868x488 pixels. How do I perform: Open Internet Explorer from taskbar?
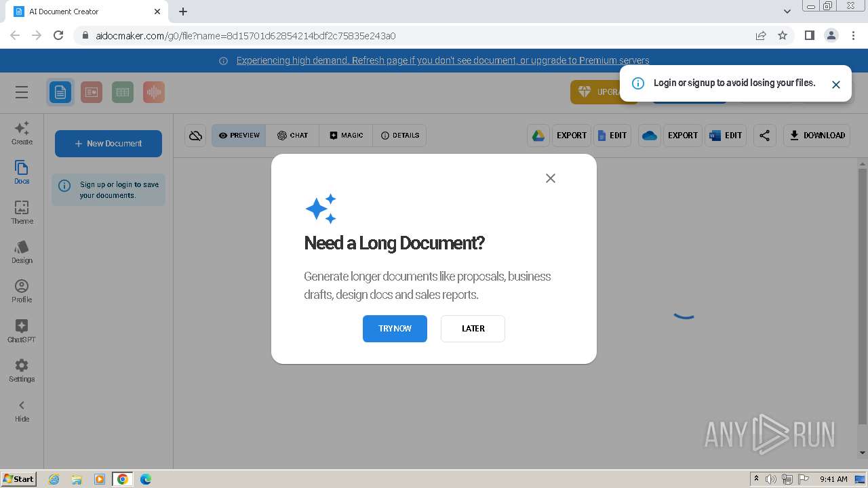pyautogui.click(x=54, y=479)
